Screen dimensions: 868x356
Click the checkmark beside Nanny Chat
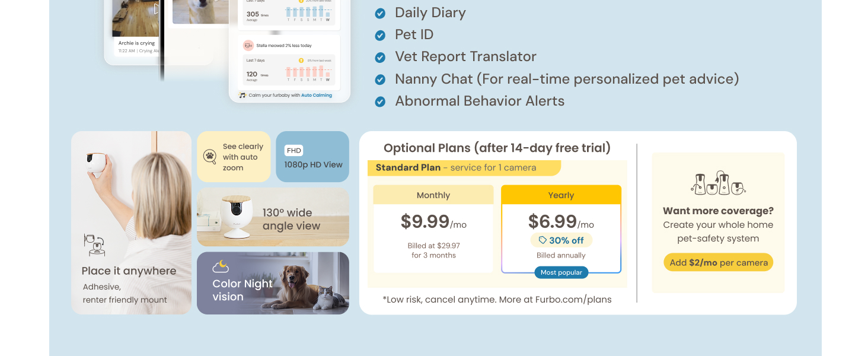[x=381, y=80]
